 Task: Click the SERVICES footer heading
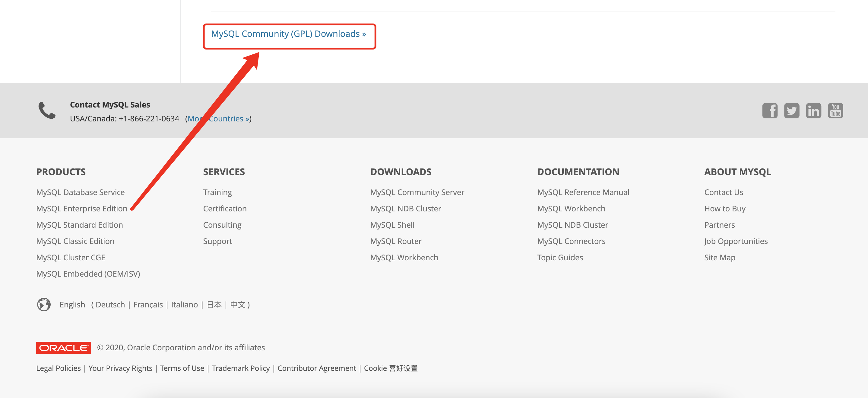point(224,172)
